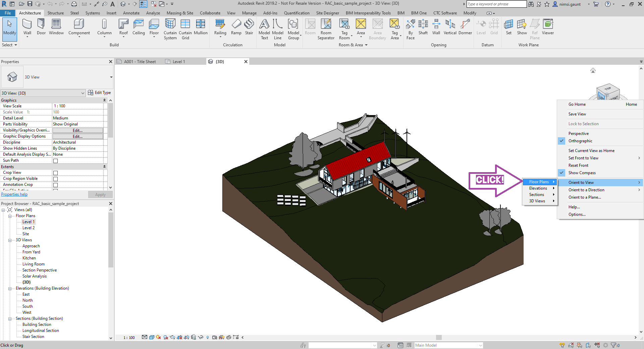Viewport: 644px width, 349px height.
Task: Click the Edit Type button
Action: click(x=99, y=93)
